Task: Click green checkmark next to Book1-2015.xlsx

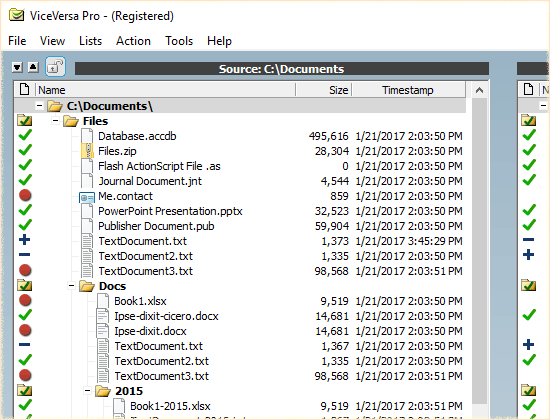Action: click(25, 405)
